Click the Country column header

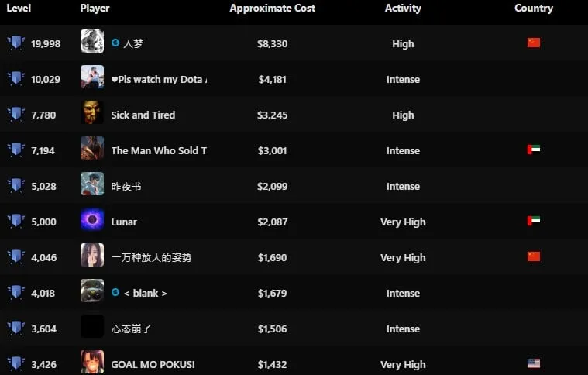tap(534, 8)
